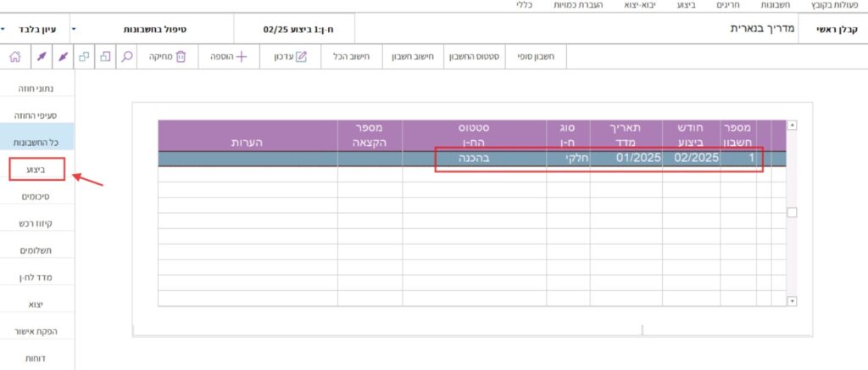Click the table scrollbar down arrow

click(793, 300)
